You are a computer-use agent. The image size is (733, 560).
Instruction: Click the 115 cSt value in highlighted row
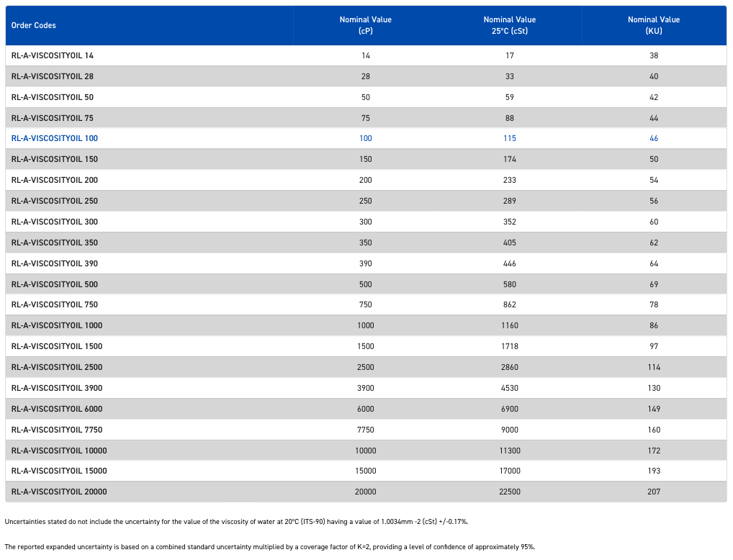click(x=510, y=138)
